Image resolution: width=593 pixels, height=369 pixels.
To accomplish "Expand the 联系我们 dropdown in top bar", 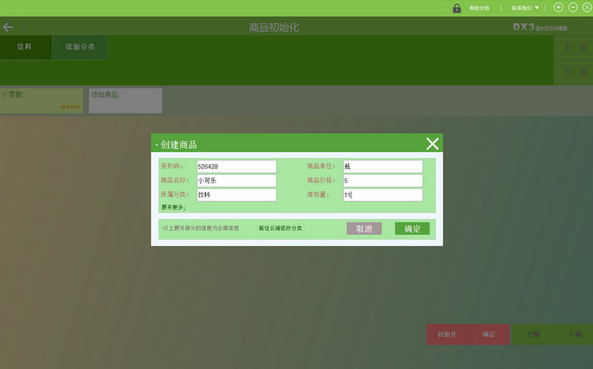I will click(525, 8).
